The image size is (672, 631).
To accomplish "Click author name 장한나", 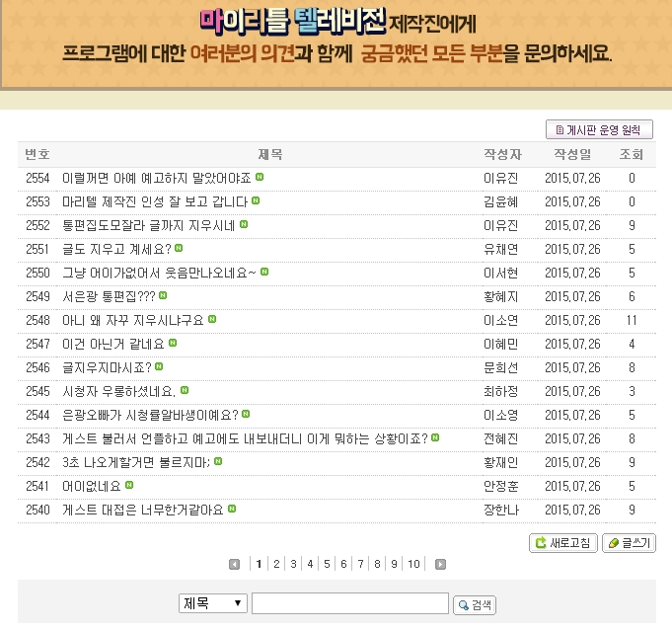I will [x=501, y=510].
